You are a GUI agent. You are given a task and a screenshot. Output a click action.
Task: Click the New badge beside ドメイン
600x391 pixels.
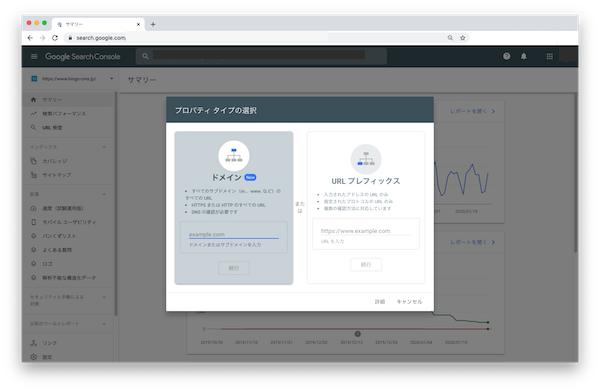pos(250,177)
